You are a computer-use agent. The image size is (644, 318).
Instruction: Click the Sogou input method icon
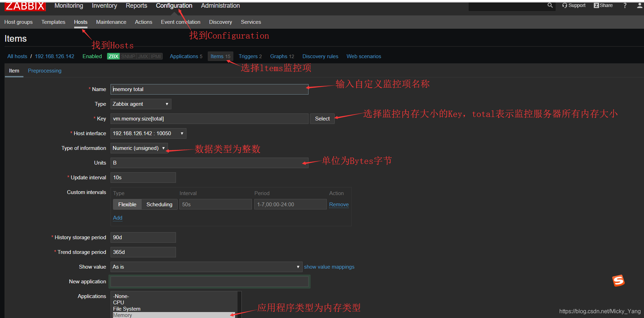point(618,281)
